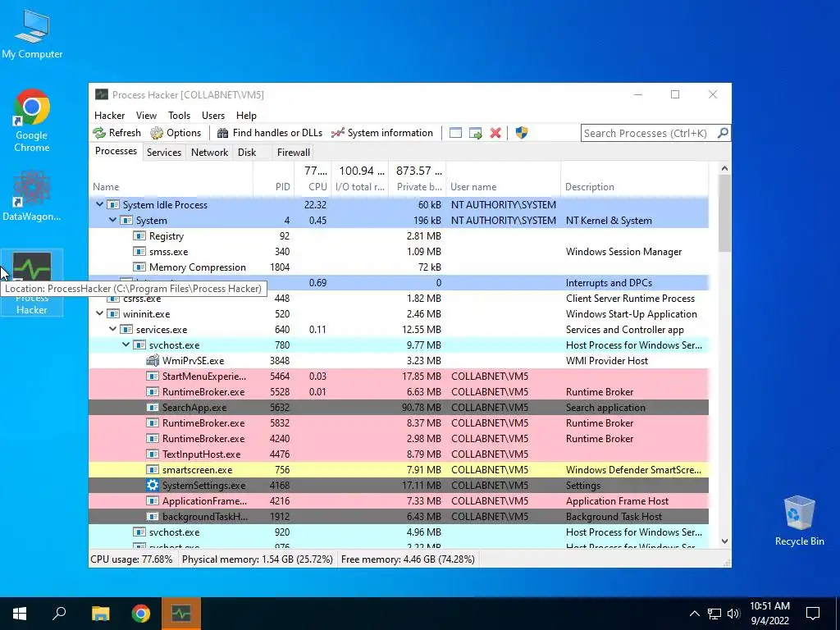840x630 pixels.
Task: Open the Users menu
Action: click(x=213, y=116)
